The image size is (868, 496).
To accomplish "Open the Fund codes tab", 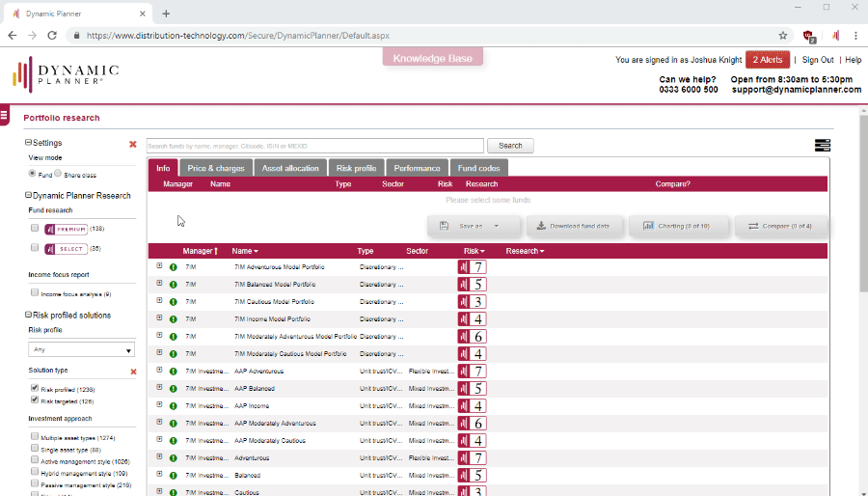I will tap(478, 168).
